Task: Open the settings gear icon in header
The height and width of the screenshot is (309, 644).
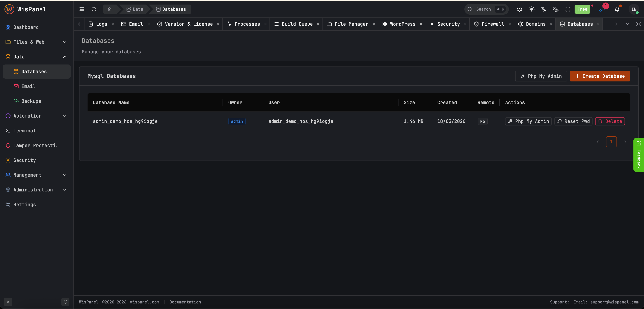Action: click(520, 9)
